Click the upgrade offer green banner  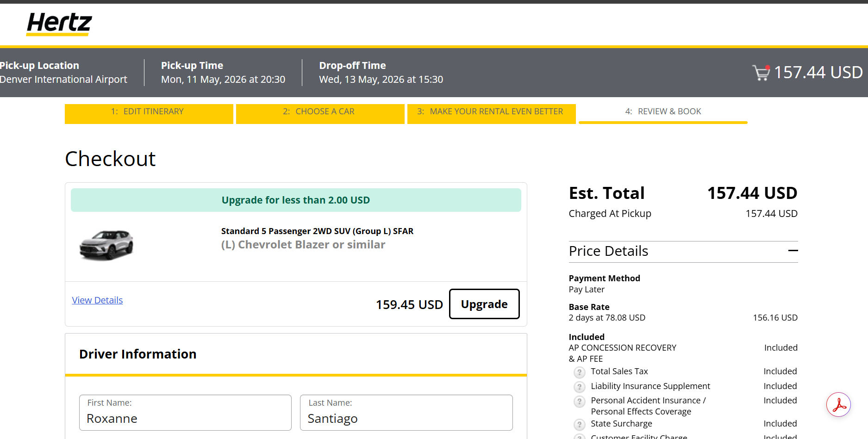tap(296, 200)
